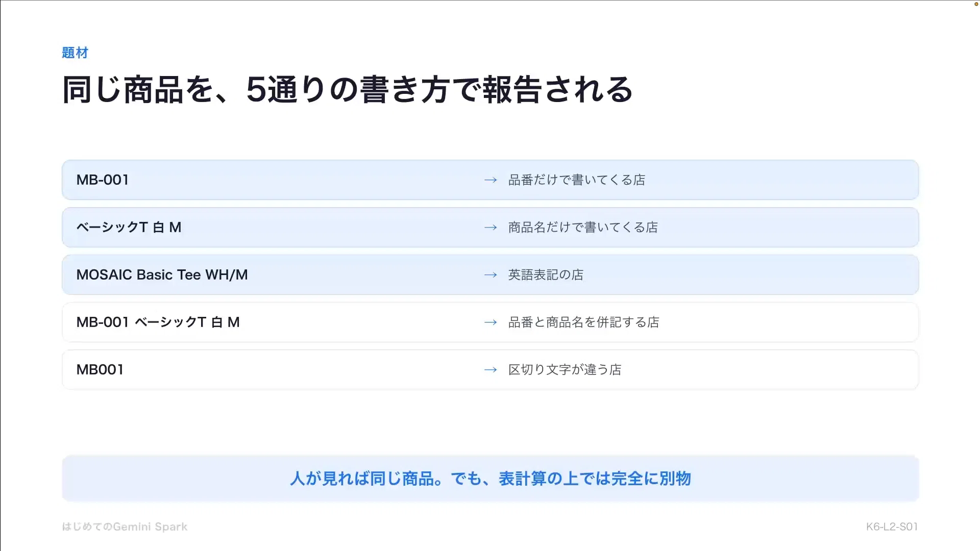
Task: Click the blue summary banner 人が見れば同じ商品
Action: [x=490, y=479]
